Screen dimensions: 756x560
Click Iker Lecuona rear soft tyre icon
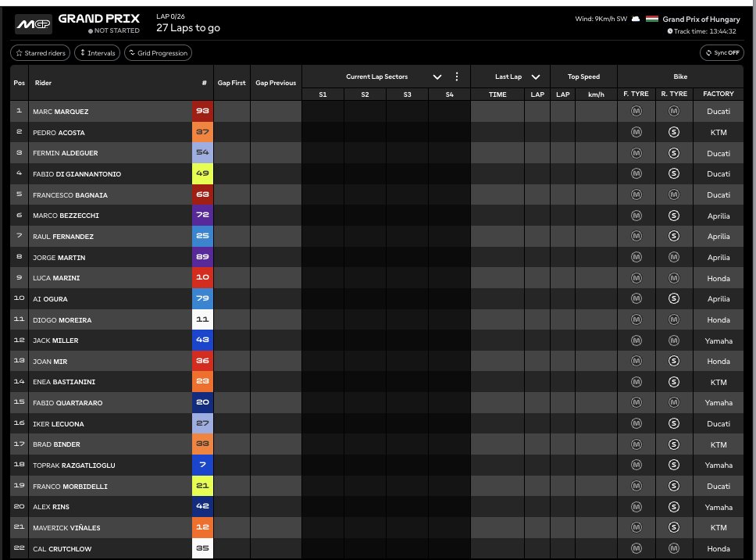point(674,423)
